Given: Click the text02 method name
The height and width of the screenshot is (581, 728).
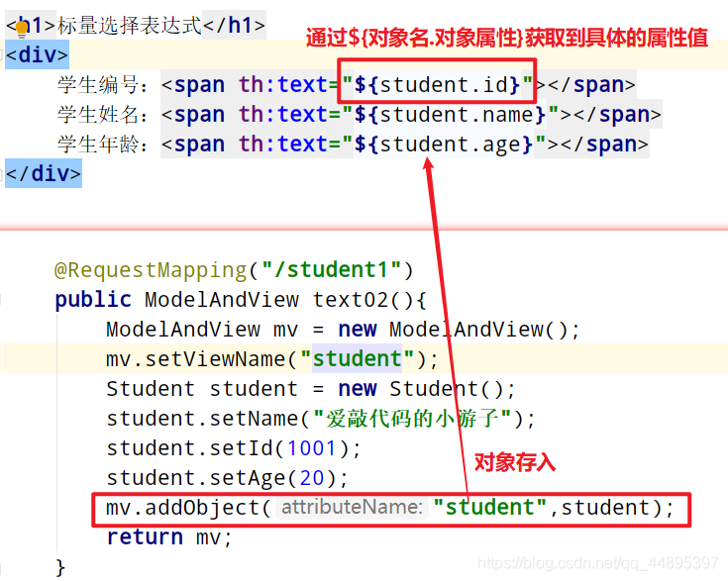Looking at the screenshot, I should click(x=351, y=300).
